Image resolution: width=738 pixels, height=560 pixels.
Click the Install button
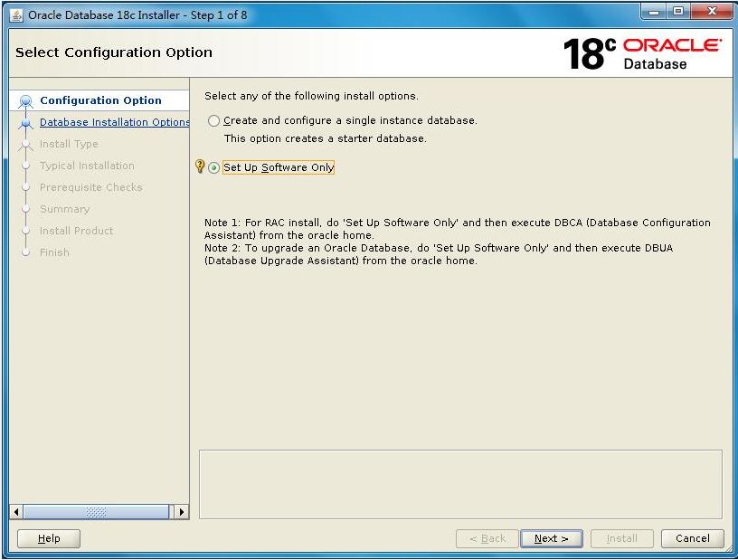621,538
